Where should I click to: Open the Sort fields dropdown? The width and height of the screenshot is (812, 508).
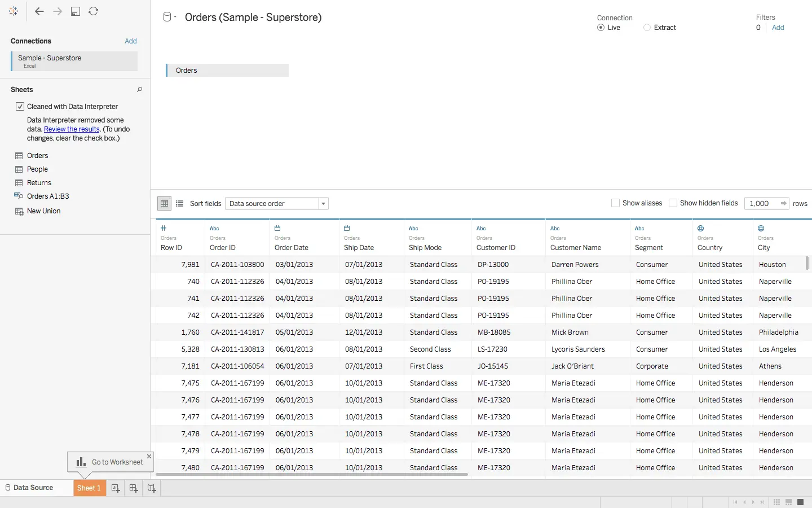pos(276,203)
